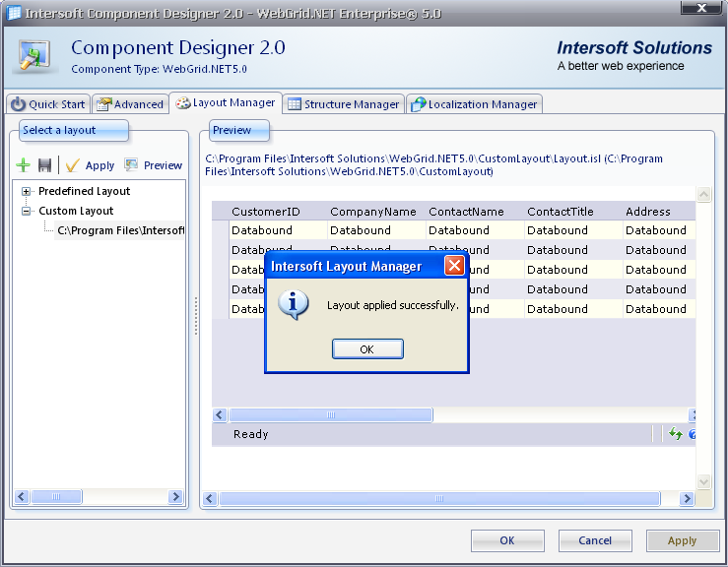Click the layout tree scroll right arrow
This screenshot has width=728, height=567.
[175, 496]
